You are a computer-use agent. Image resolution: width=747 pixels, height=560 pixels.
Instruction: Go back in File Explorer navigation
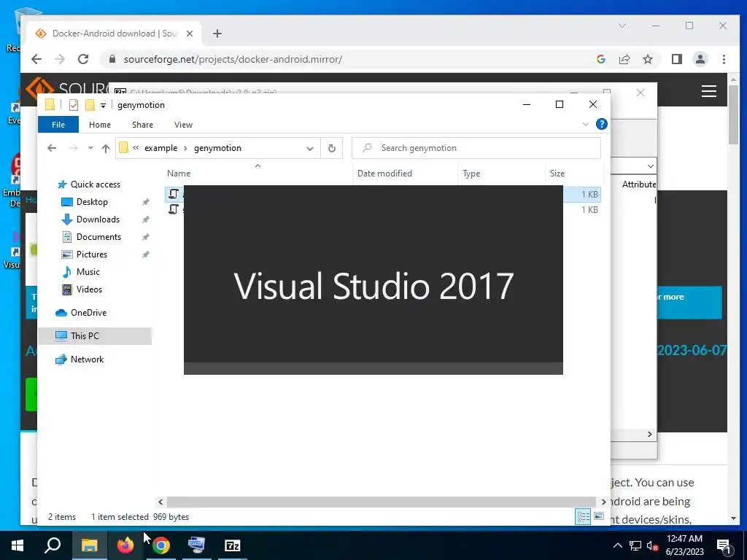52,148
